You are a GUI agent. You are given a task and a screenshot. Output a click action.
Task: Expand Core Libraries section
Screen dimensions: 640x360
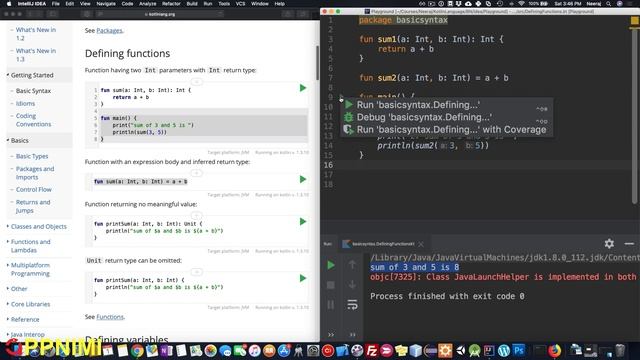(8, 304)
